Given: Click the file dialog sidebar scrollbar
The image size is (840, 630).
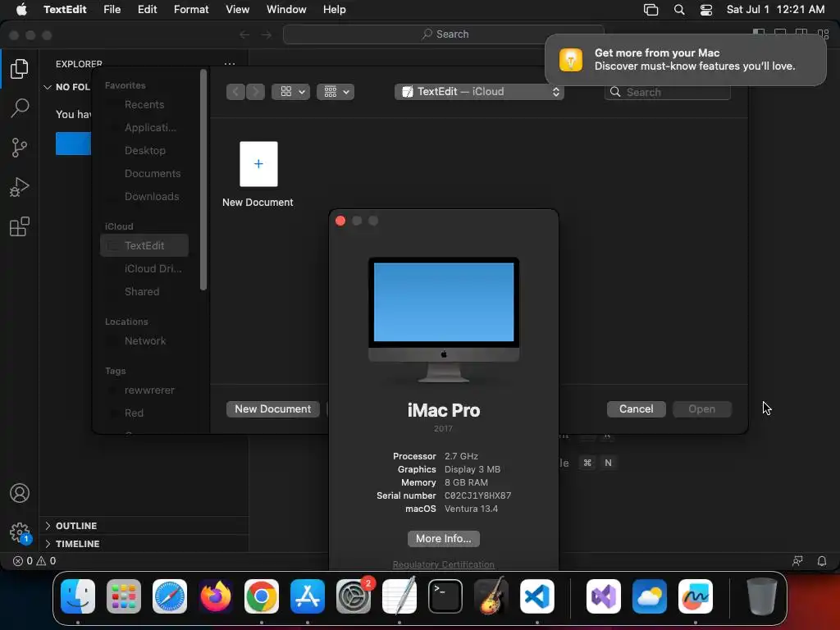Looking at the screenshot, I should [x=203, y=180].
